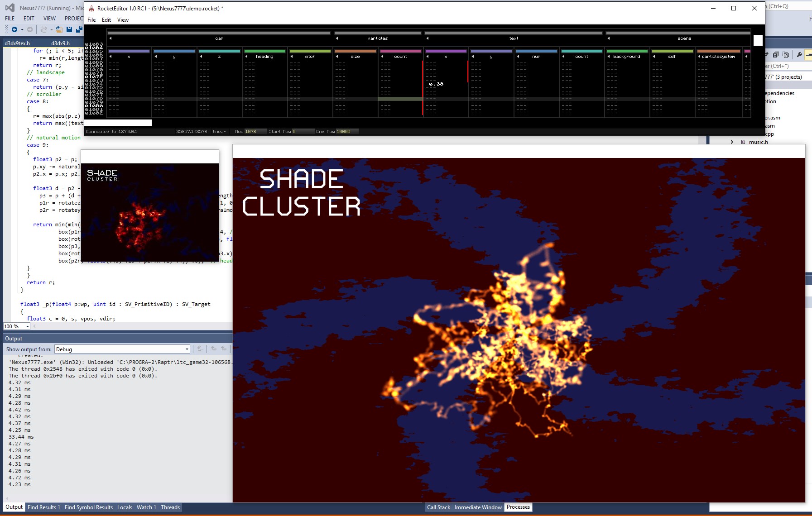Switch to the Immediate Window tab
This screenshot has width=812, height=516.
(478, 507)
